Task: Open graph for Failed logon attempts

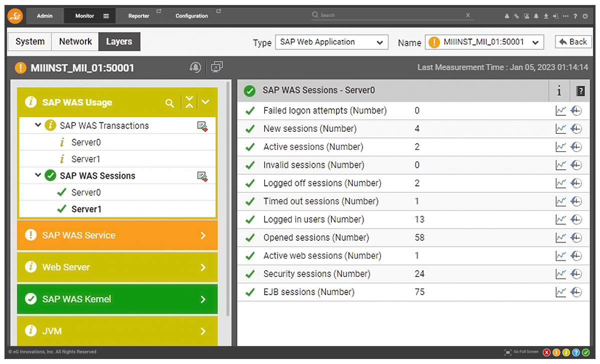Action: (560, 111)
